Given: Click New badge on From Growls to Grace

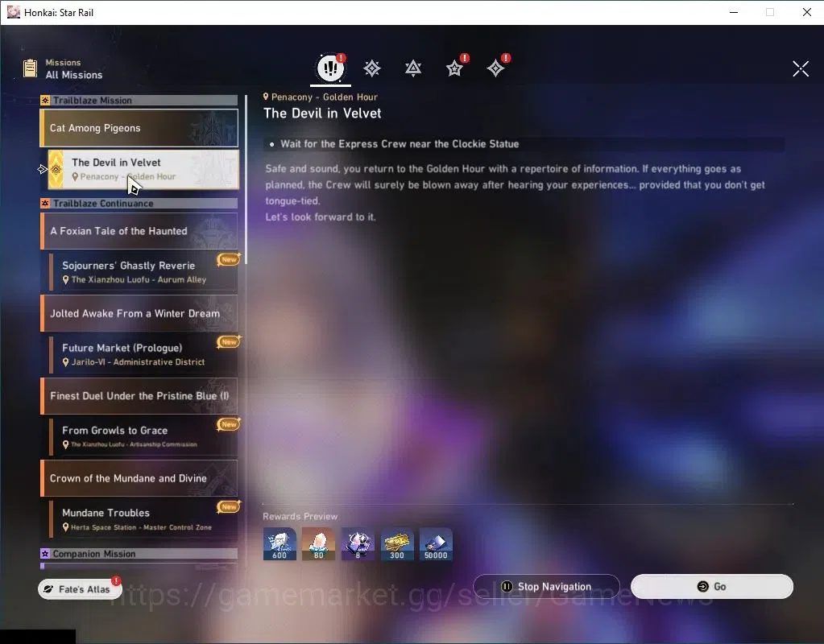Looking at the screenshot, I should (x=229, y=424).
